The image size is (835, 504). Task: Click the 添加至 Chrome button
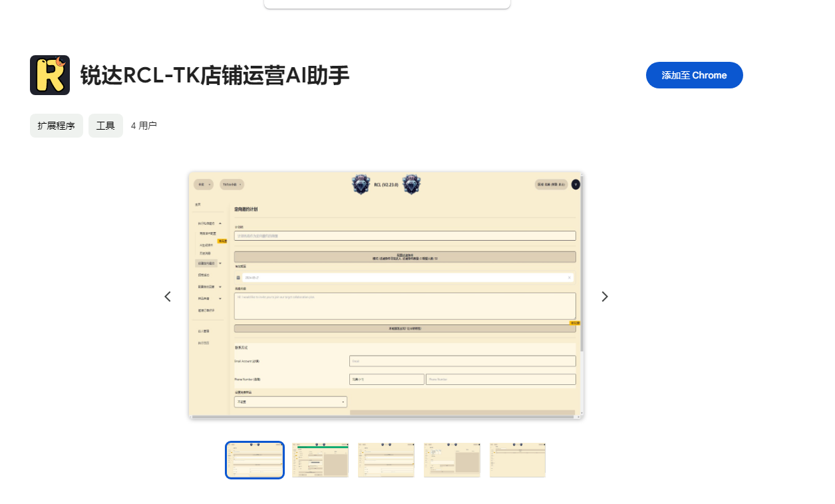[x=694, y=75]
